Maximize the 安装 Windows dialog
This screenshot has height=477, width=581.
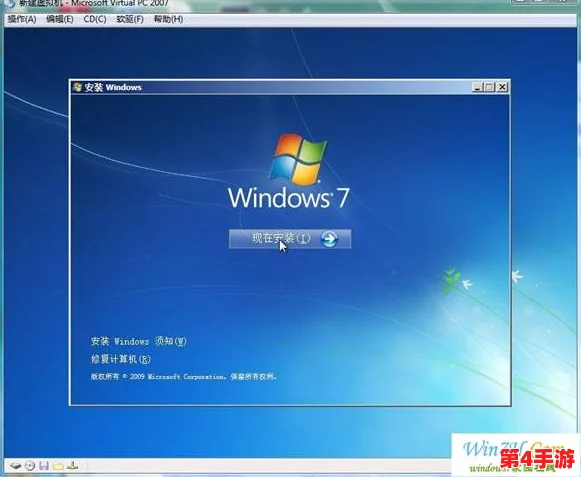(x=489, y=87)
